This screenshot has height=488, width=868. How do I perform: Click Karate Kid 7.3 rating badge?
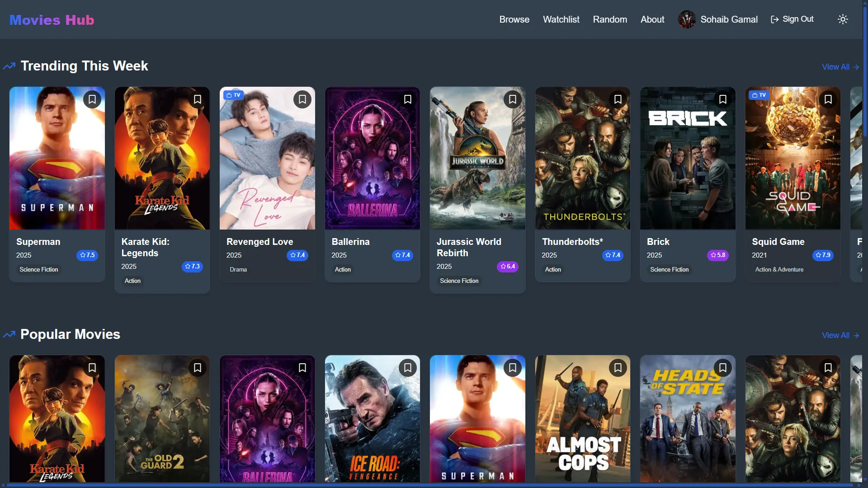point(192,267)
